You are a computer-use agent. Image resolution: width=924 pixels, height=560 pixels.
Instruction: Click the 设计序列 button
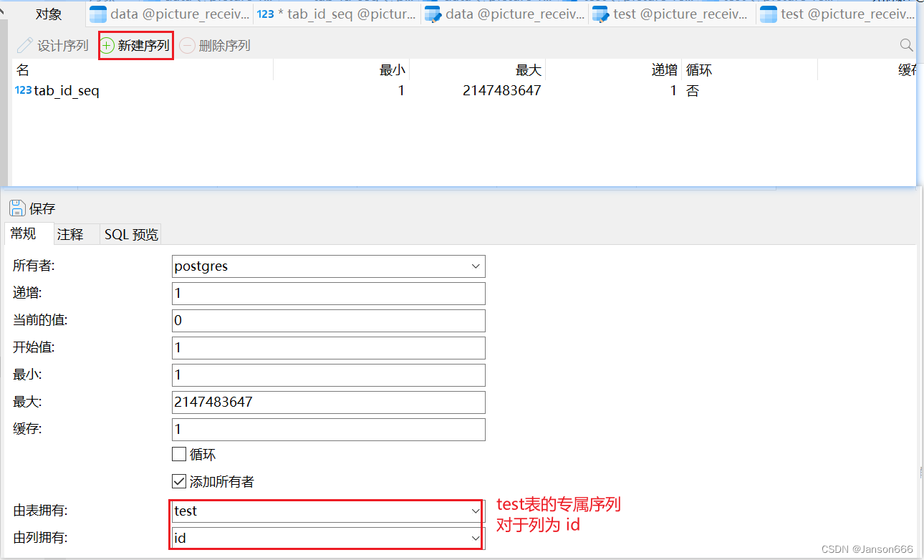pos(53,46)
